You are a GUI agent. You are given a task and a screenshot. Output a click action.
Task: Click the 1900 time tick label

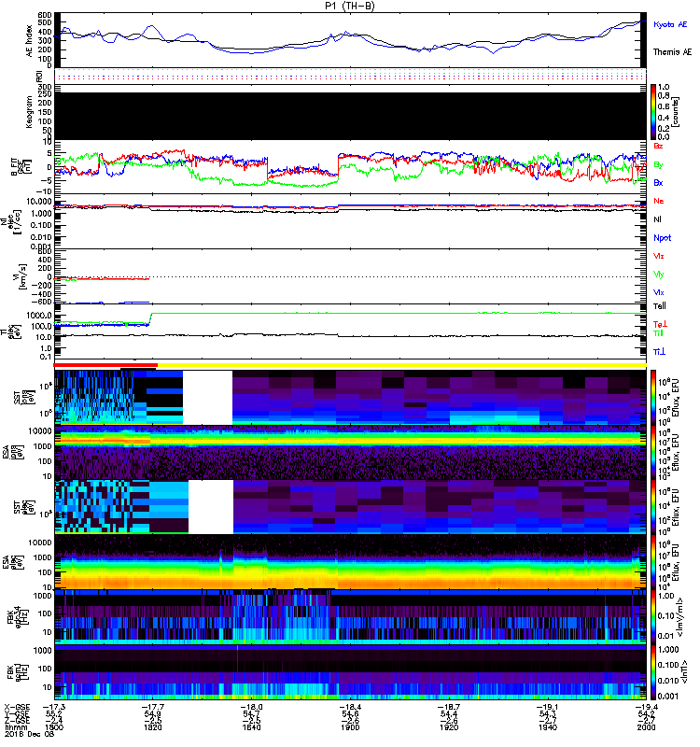pos(350,727)
